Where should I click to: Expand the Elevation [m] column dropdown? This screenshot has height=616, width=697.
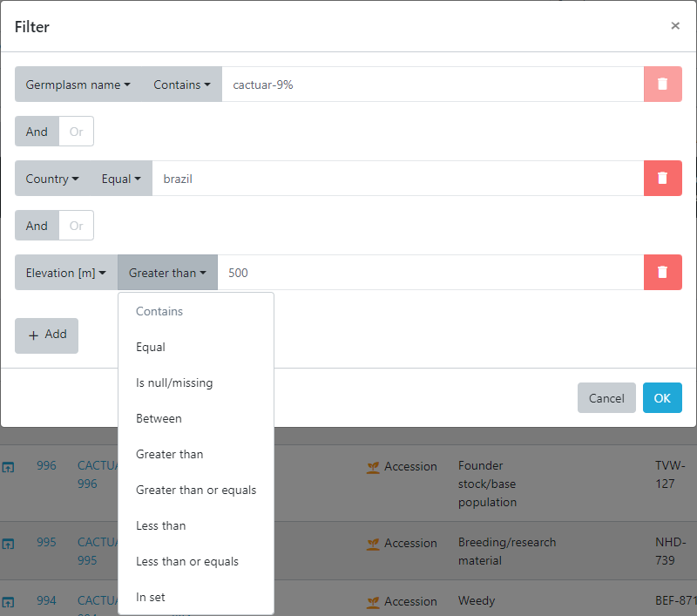(66, 273)
